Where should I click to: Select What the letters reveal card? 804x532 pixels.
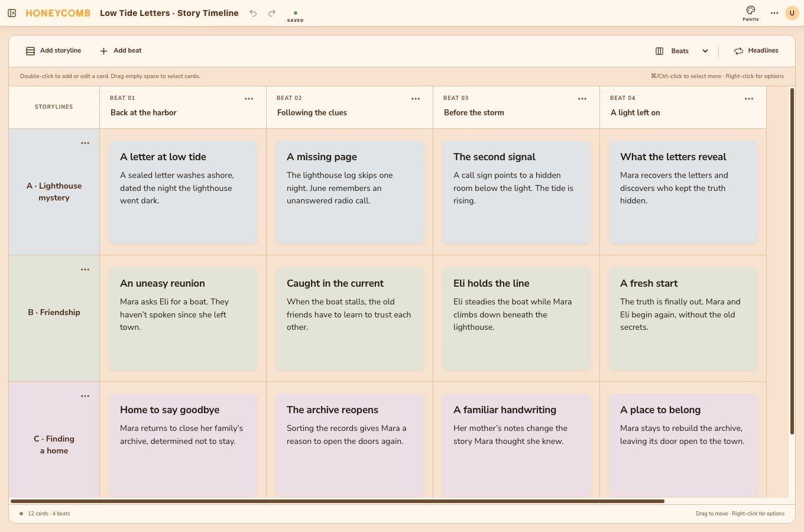683,192
